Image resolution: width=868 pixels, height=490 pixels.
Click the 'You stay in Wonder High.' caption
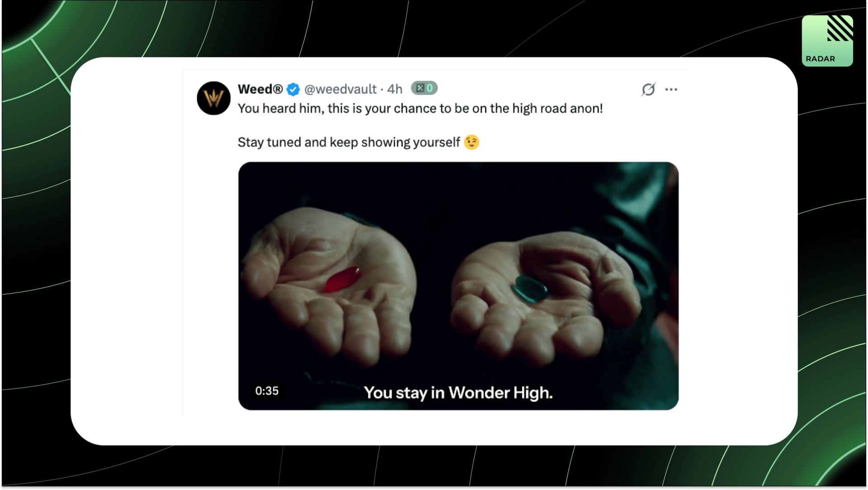[x=458, y=393]
